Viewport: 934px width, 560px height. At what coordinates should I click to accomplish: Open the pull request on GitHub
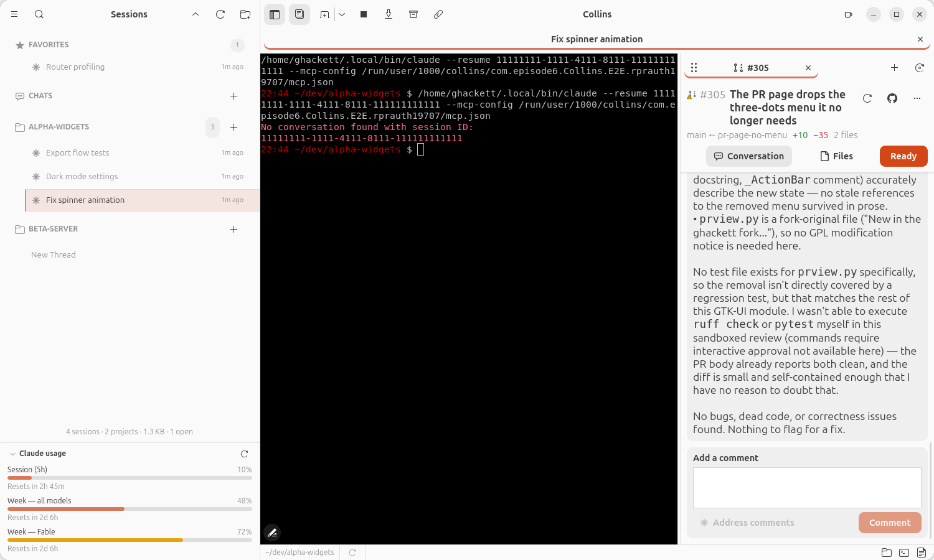892,98
